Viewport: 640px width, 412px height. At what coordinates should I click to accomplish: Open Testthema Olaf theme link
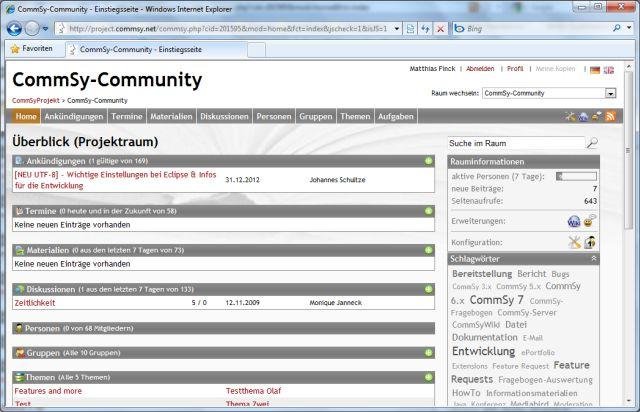point(253,391)
